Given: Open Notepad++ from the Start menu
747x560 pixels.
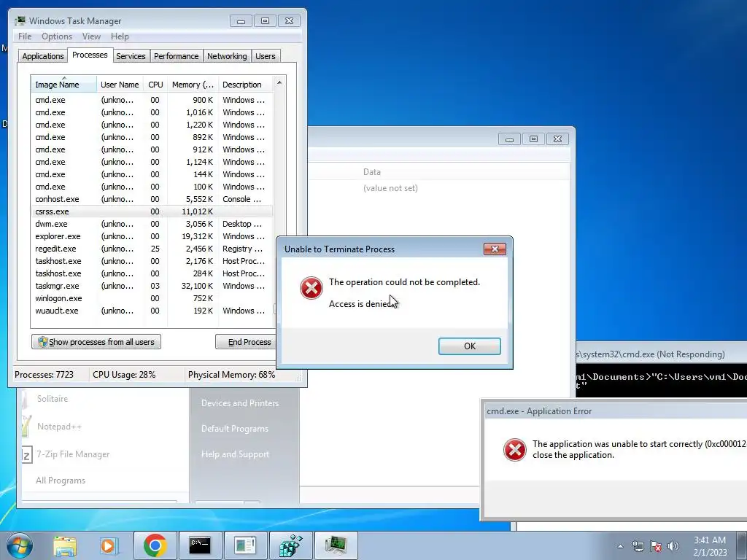Looking at the screenshot, I should (x=59, y=426).
